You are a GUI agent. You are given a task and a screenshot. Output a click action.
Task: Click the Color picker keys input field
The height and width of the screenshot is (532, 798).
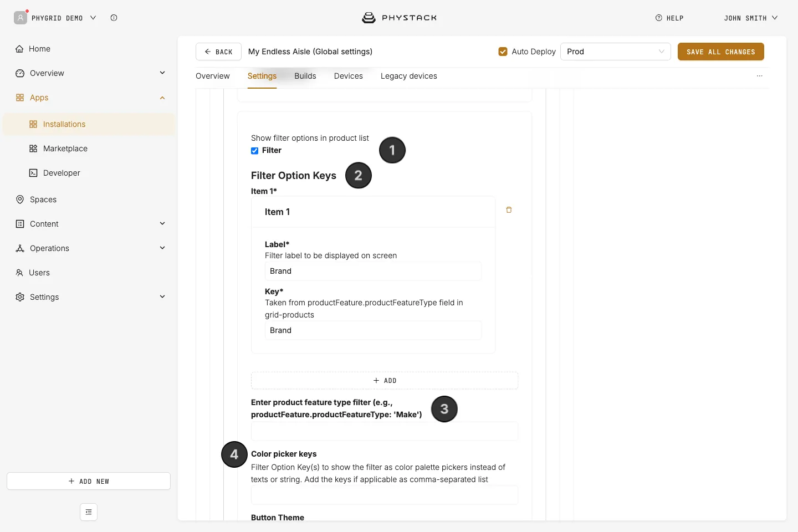(x=385, y=495)
